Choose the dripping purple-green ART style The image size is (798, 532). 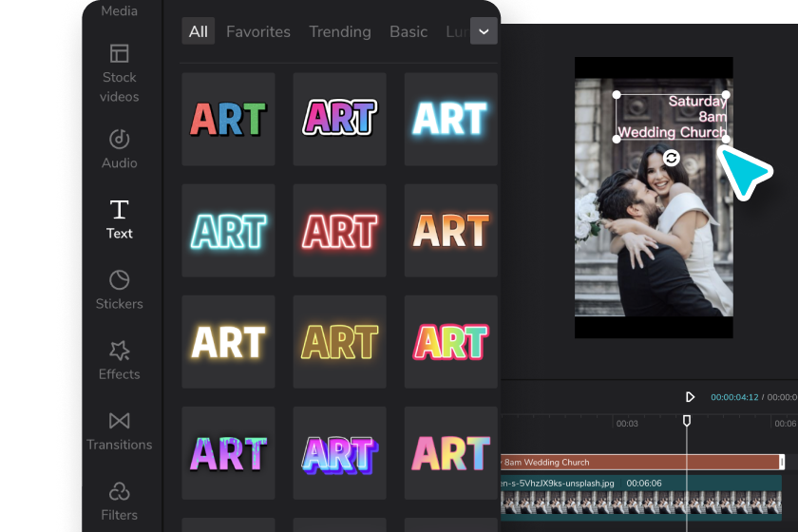pyautogui.click(x=229, y=452)
